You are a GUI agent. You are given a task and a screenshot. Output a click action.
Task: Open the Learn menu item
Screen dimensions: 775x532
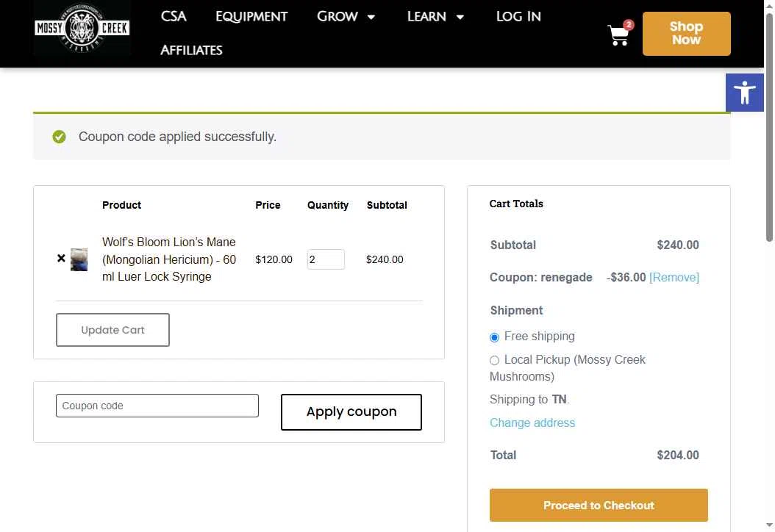coord(426,16)
